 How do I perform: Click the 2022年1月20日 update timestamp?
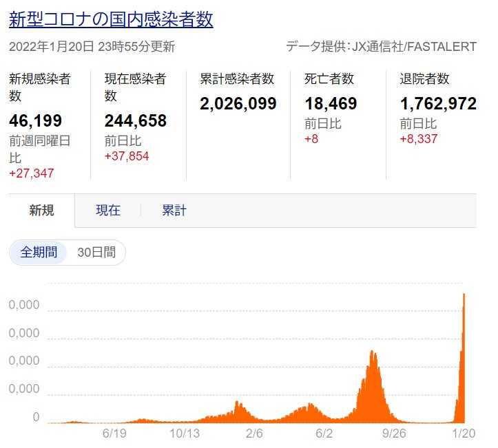click(x=92, y=47)
